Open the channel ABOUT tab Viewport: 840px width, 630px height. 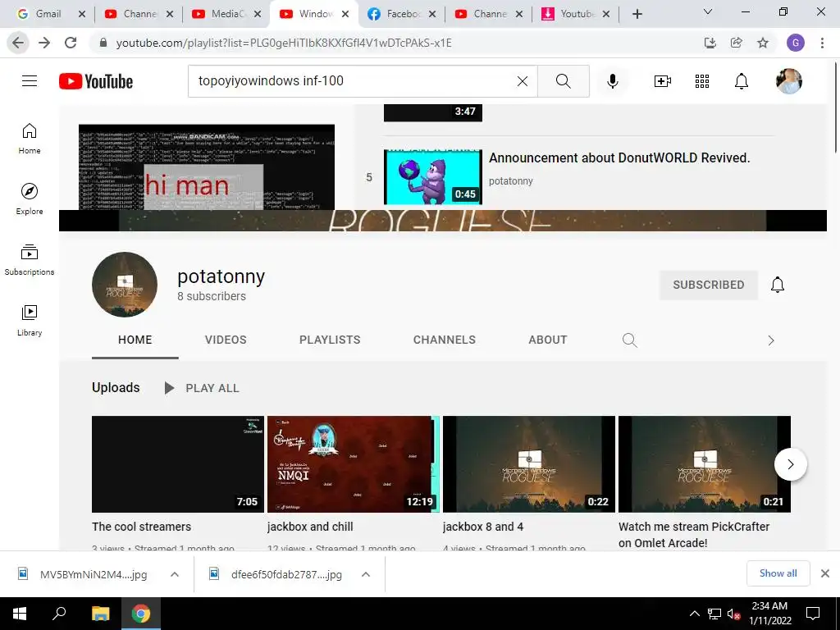coord(547,340)
